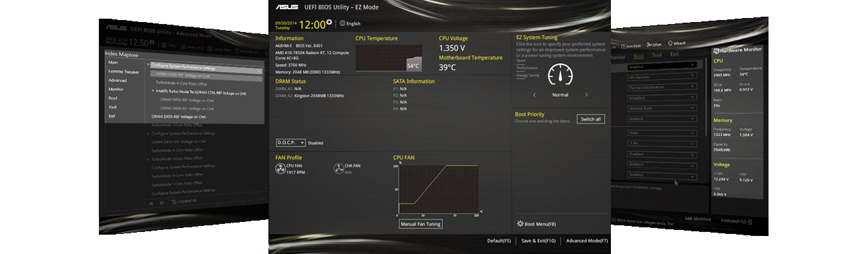Switch to the Exit tab in right window
The height and width of the screenshot is (254, 868).
coord(674,55)
